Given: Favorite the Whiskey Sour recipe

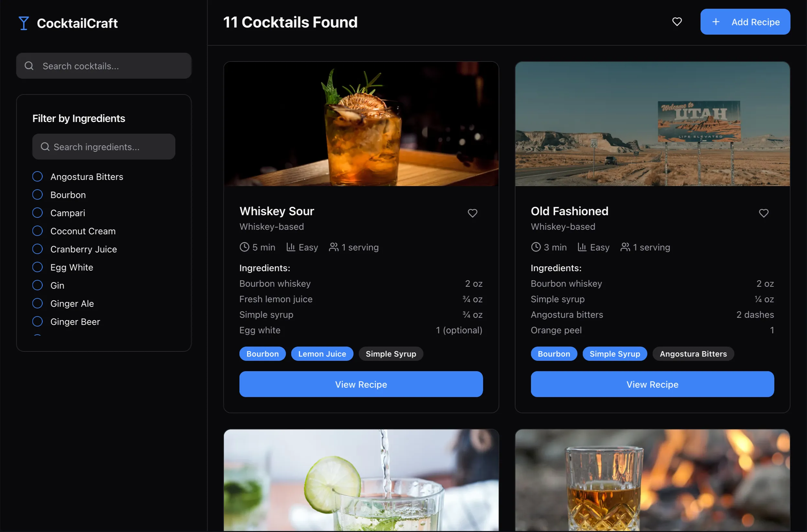Looking at the screenshot, I should 472,213.
